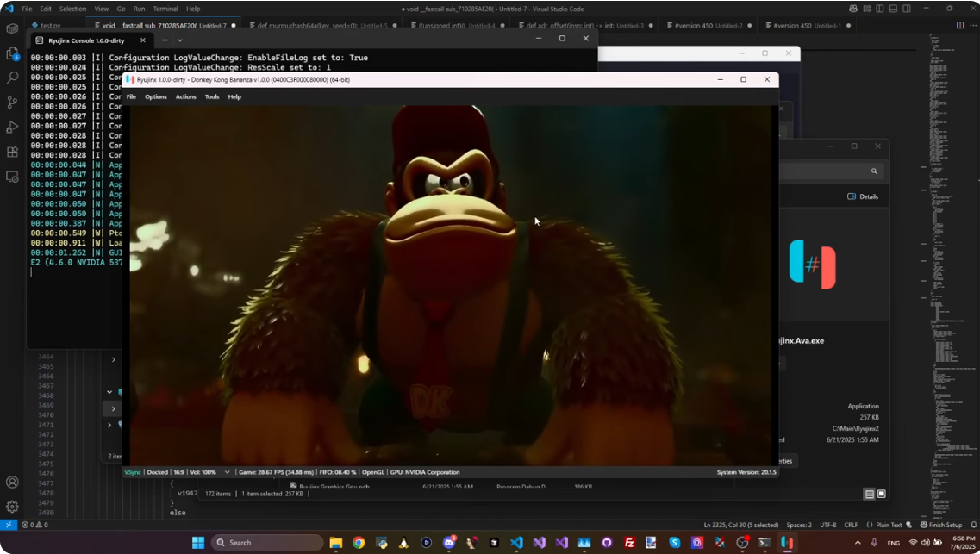Open the Ryujinx Options menu
Screen dimensions: 980x554
click(x=156, y=96)
